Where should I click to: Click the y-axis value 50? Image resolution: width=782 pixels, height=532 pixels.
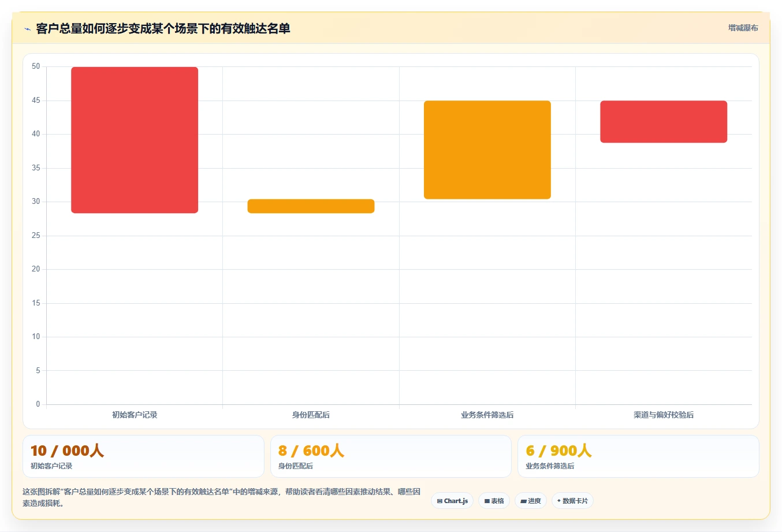(x=36, y=66)
